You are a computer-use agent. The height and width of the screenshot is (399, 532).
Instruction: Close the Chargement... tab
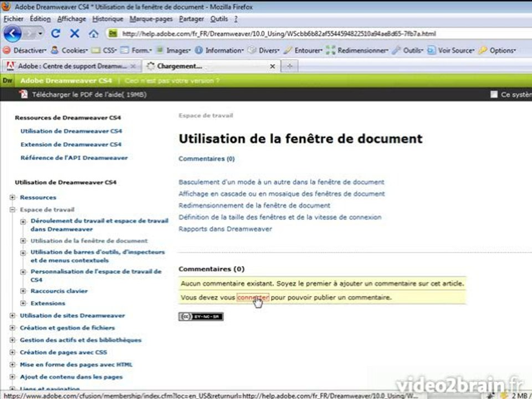coord(273,66)
